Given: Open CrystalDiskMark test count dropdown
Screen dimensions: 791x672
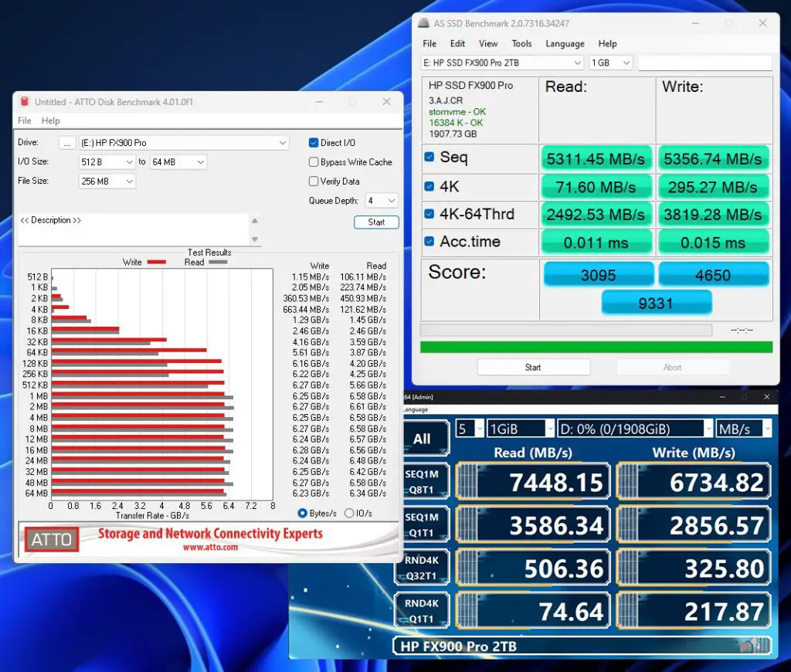Looking at the screenshot, I should pyautogui.click(x=469, y=429).
